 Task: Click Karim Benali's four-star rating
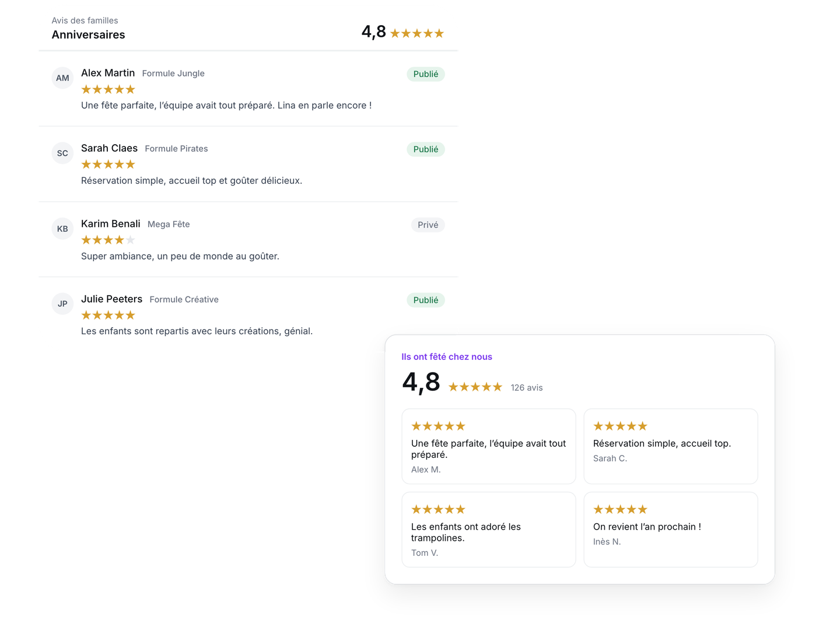click(x=108, y=240)
